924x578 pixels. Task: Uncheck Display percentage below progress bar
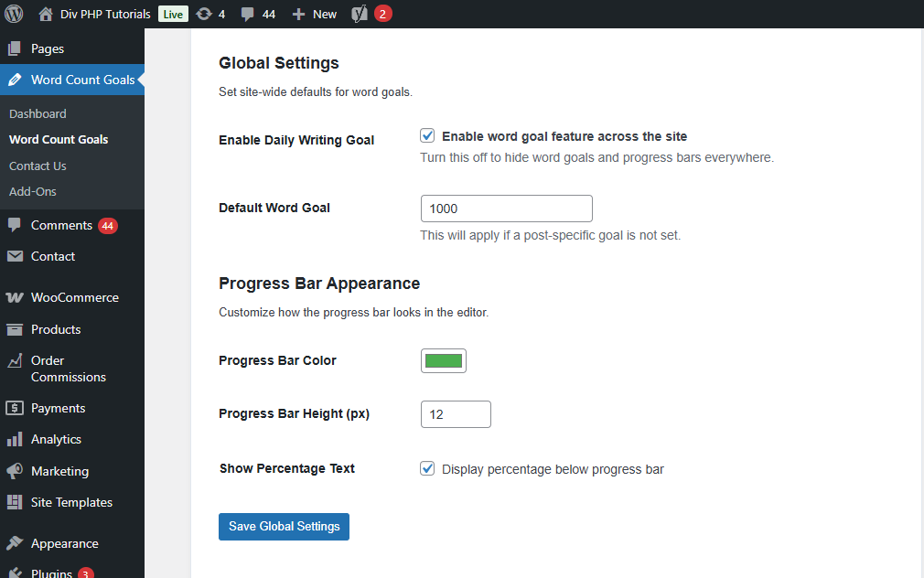pos(427,468)
